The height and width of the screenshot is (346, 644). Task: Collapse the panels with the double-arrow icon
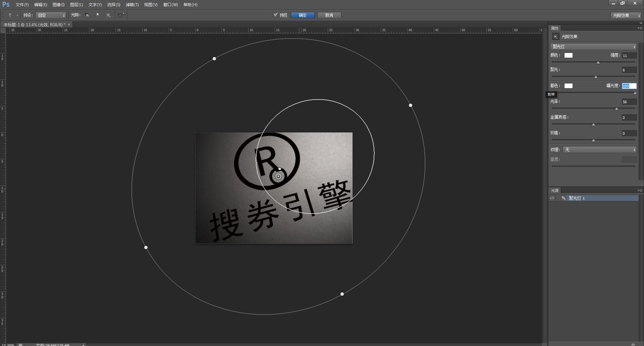pos(641,23)
